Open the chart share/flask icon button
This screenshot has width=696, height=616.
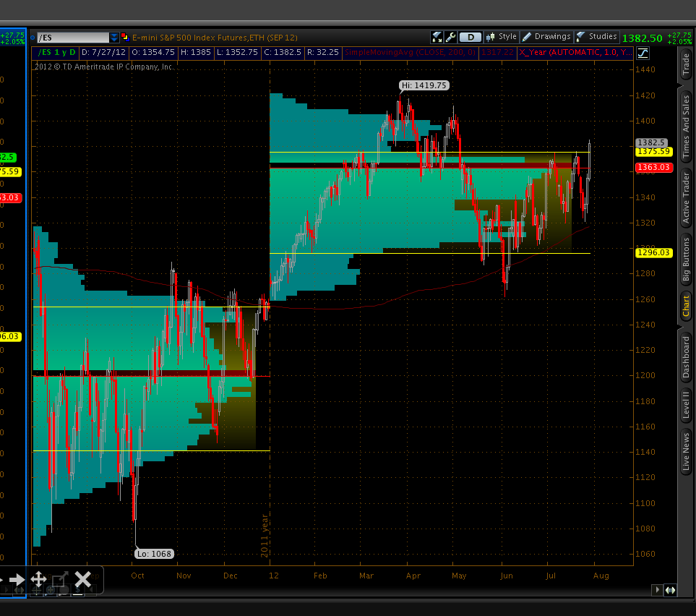[437, 38]
